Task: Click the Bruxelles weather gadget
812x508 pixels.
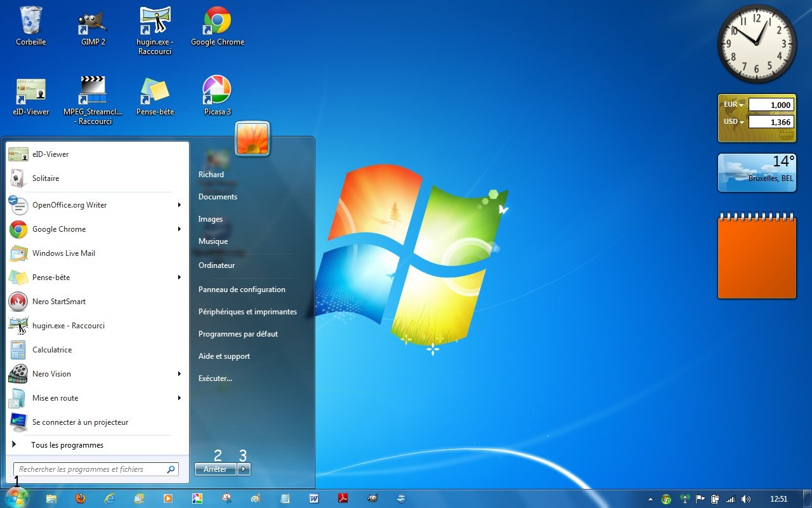Action: (757, 172)
